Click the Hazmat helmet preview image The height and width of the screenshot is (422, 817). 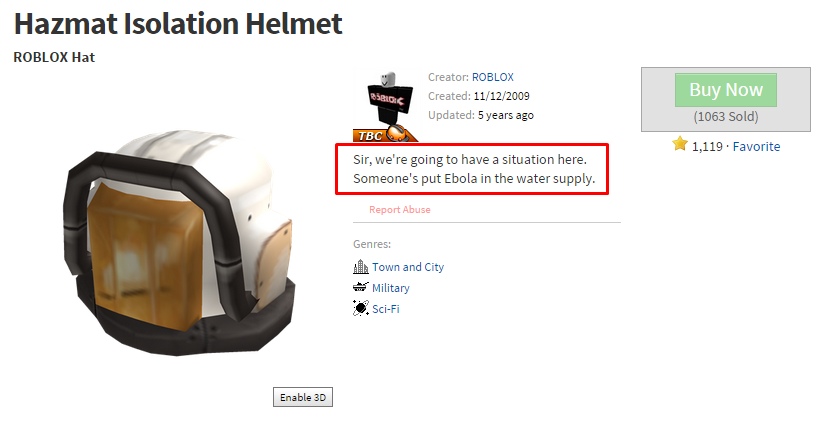pos(179,243)
